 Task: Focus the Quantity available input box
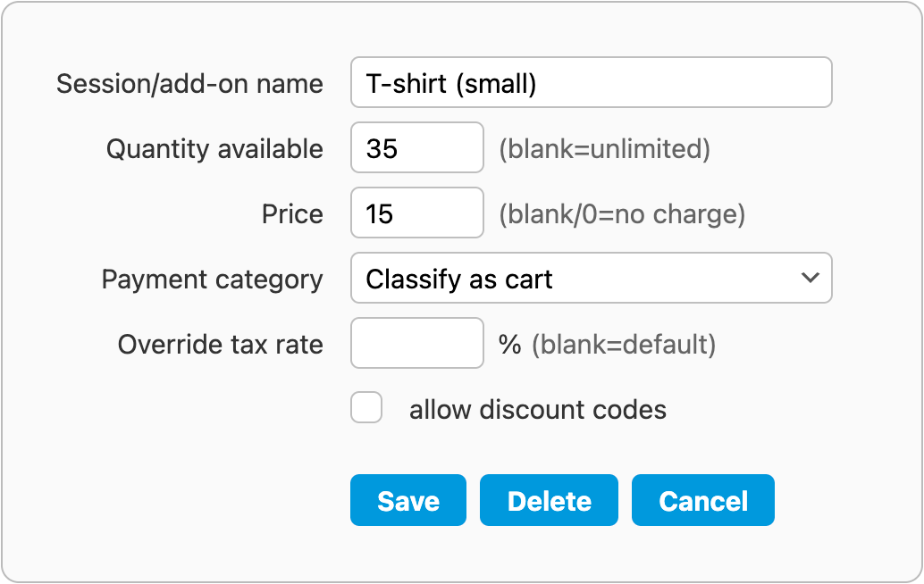click(417, 148)
